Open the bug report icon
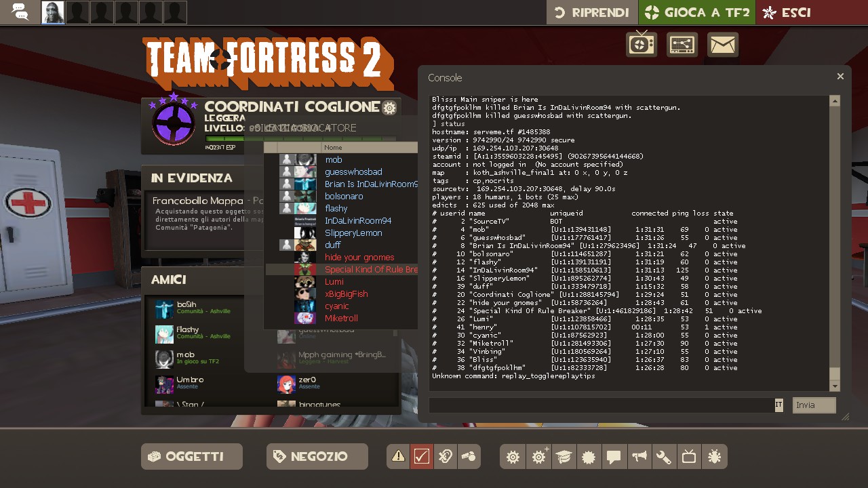This screenshot has width=868, height=488. 714,457
